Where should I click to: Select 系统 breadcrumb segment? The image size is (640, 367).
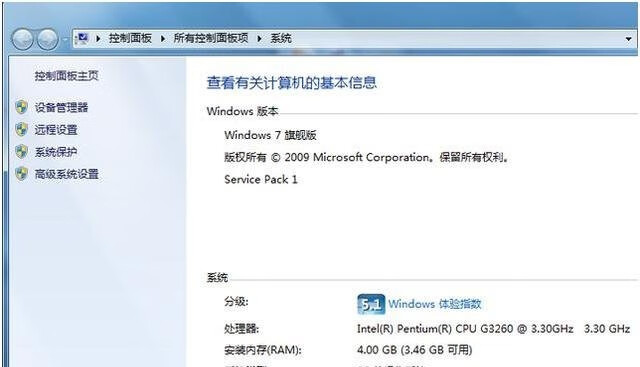281,38
